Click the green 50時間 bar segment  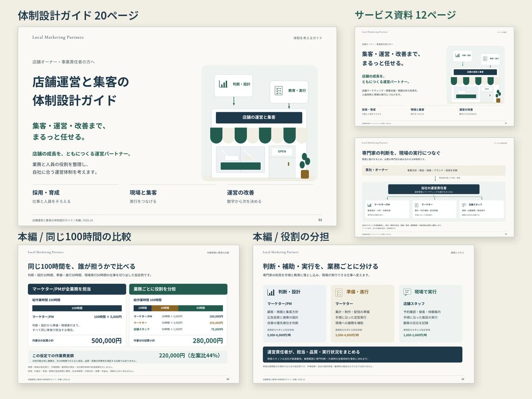(201, 308)
